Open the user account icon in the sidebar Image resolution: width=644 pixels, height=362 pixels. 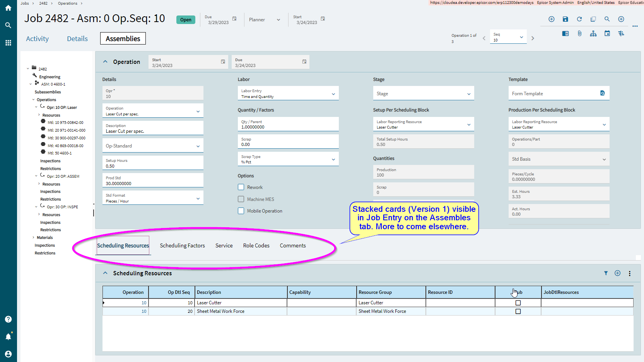click(8, 354)
